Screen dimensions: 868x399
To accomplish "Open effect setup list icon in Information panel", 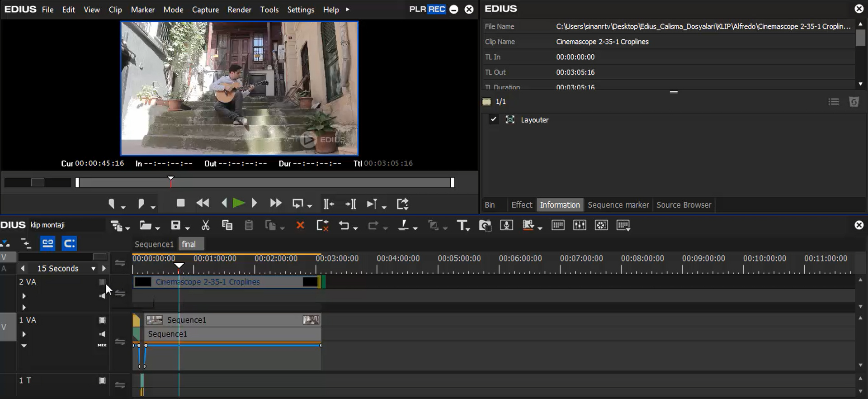I will click(834, 102).
